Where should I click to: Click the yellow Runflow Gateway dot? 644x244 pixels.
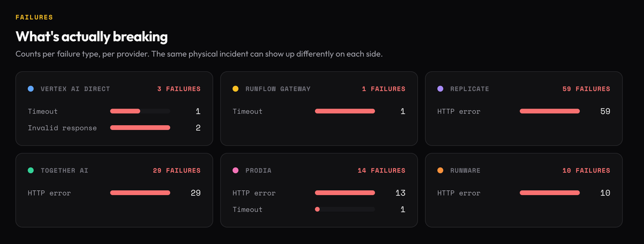pos(236,89)
